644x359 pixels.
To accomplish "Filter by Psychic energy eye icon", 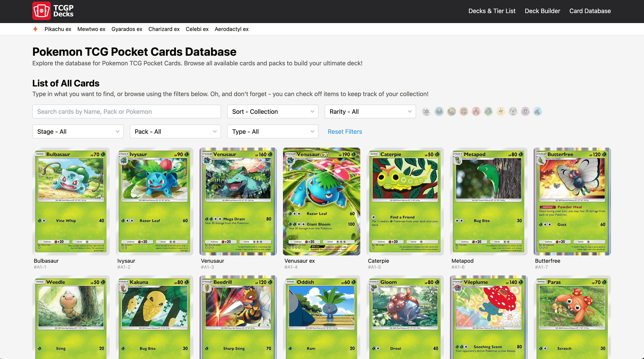I will pyautogui.click(x=525, y=111).
